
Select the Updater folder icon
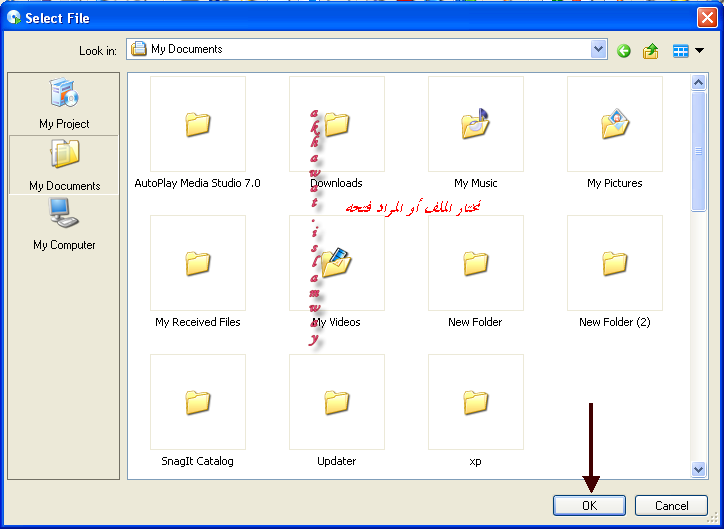click(337, 402)
